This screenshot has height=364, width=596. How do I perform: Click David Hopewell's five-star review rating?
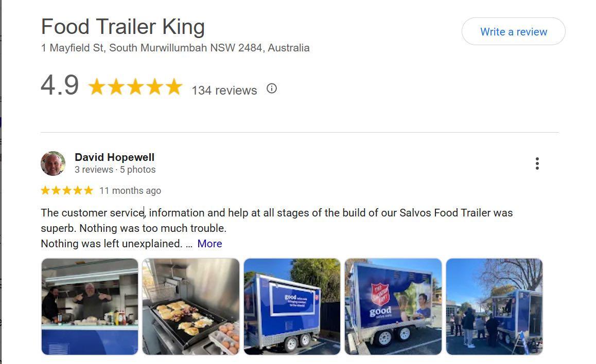tap(67, 190)
